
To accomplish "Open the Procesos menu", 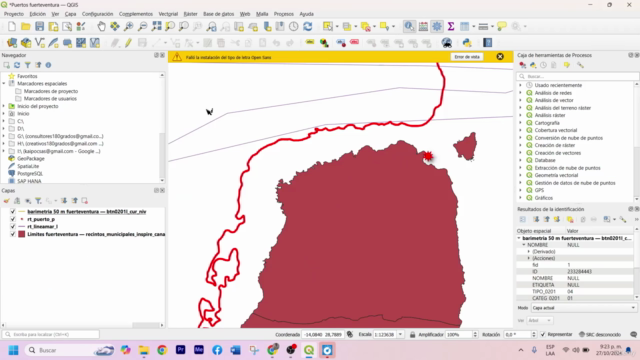I will coord(284,14).
